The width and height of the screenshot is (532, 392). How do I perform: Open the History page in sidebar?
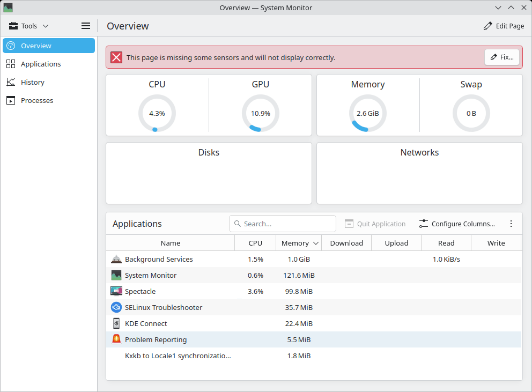pyautogui.click(x=32, y=82)
